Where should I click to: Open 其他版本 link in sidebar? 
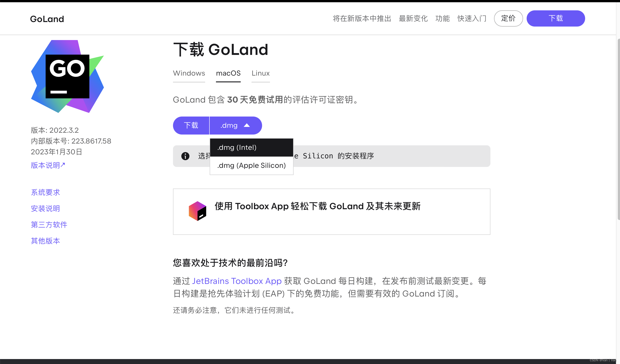45,241
